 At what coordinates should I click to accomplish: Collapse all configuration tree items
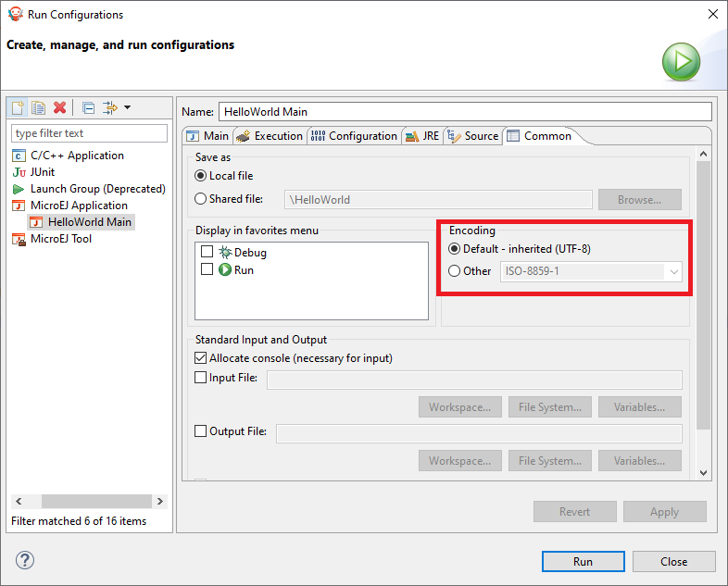pyautogui.click(x=88, y=107)
